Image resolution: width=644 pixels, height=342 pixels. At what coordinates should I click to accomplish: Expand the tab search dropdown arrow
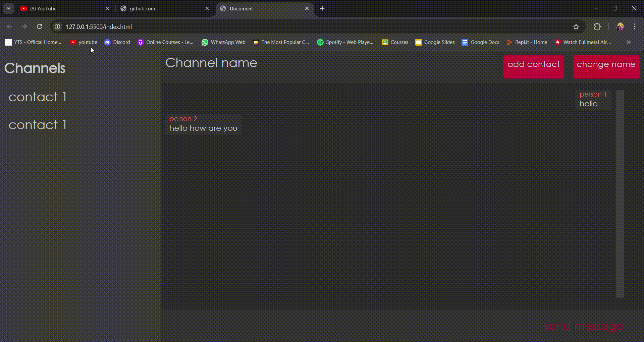pos(9,8)
